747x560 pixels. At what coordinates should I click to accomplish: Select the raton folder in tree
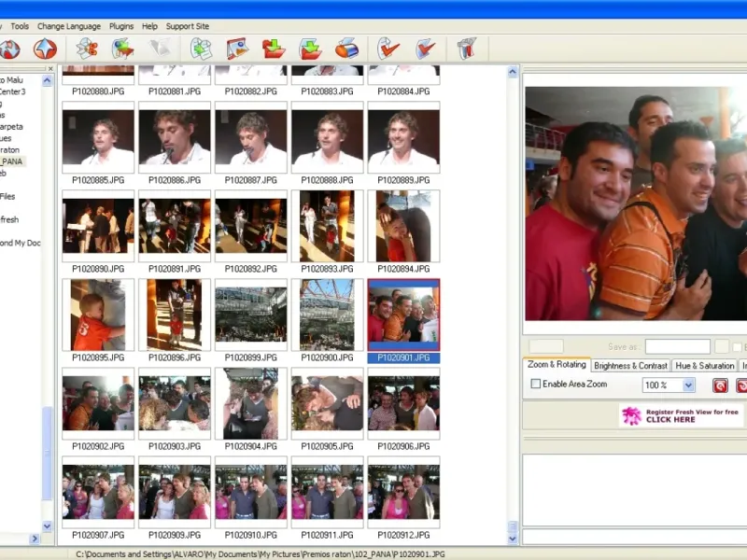click(10, 150)
